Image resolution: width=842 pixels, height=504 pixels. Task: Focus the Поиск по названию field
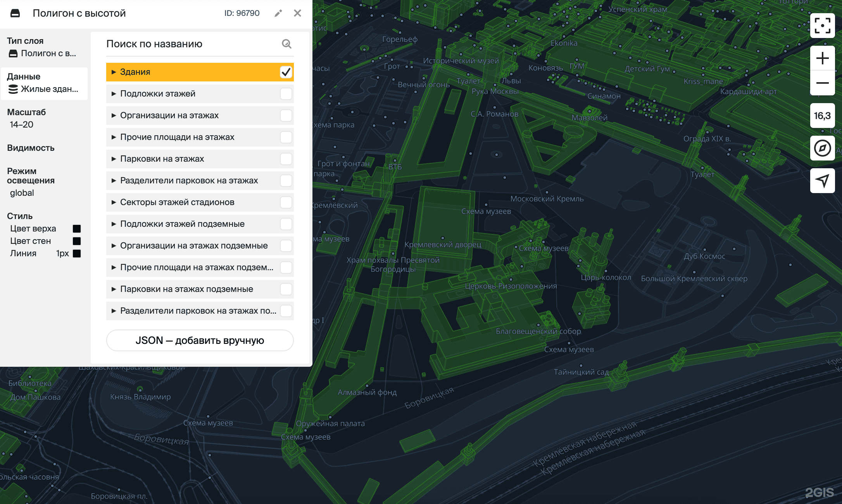190,44
